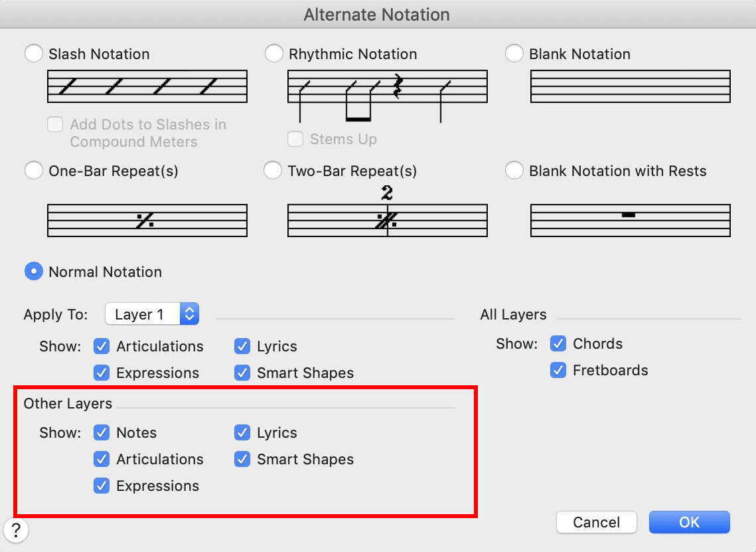Choose the Rhythmic Notation option
Viewport: 756px width, 552px height.
274,54
